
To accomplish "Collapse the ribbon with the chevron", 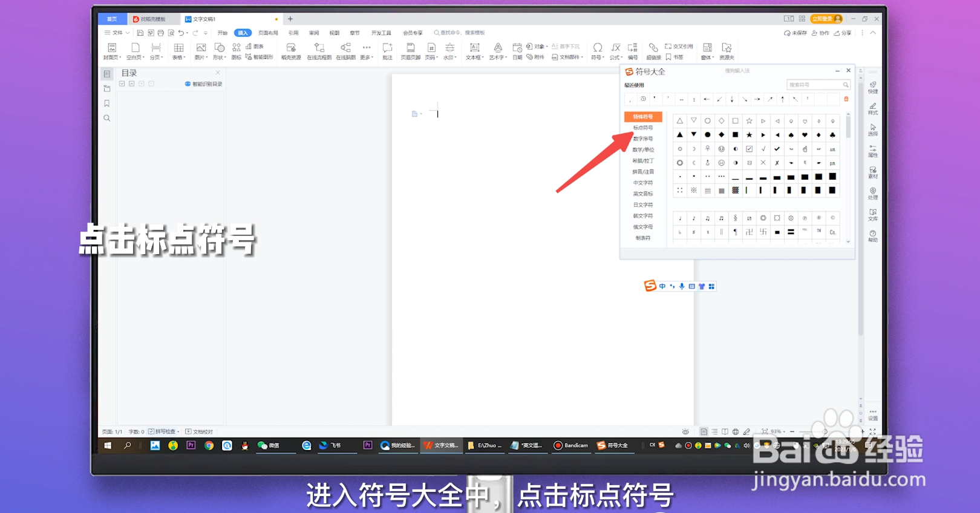I will pyautogui.click(x=873, y=33).
